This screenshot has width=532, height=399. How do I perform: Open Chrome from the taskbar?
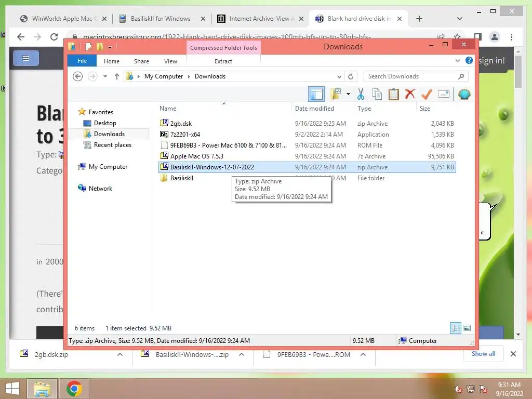(74, 389)
